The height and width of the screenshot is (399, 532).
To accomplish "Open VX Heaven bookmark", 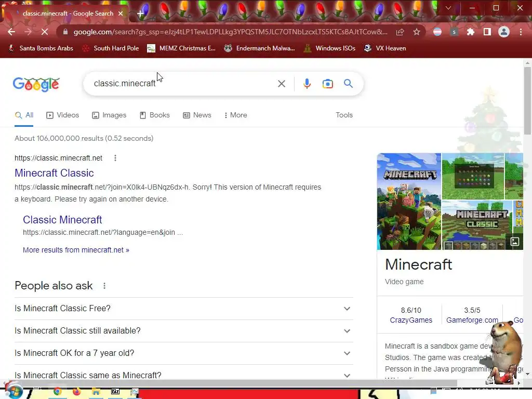I will click(385, 48).
